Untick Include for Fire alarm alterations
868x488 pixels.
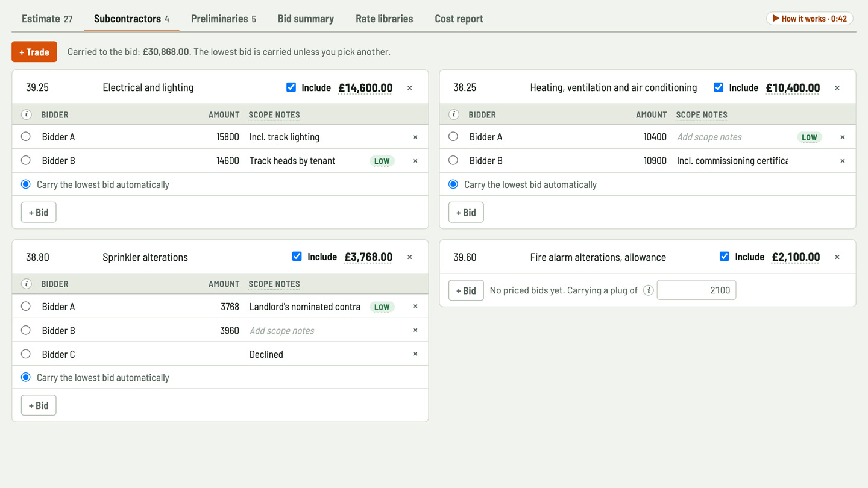(x=725, y=257)
